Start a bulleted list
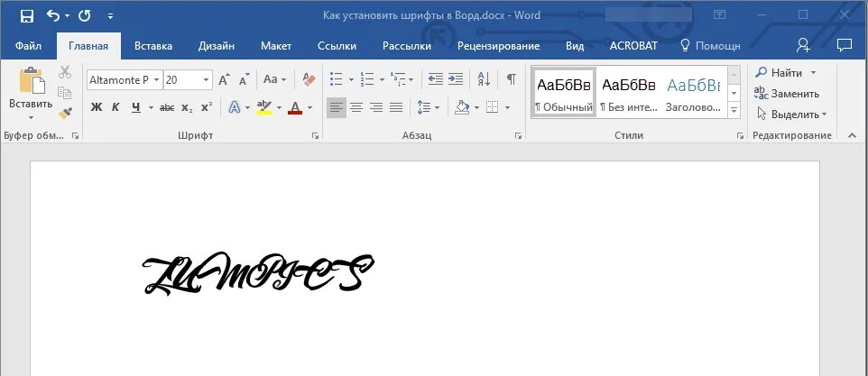The image size is (868, 376). coord(336,79)
